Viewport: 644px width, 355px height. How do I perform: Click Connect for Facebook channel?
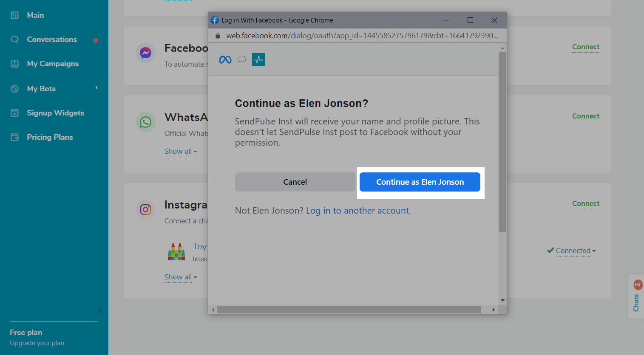pos(586,47)
